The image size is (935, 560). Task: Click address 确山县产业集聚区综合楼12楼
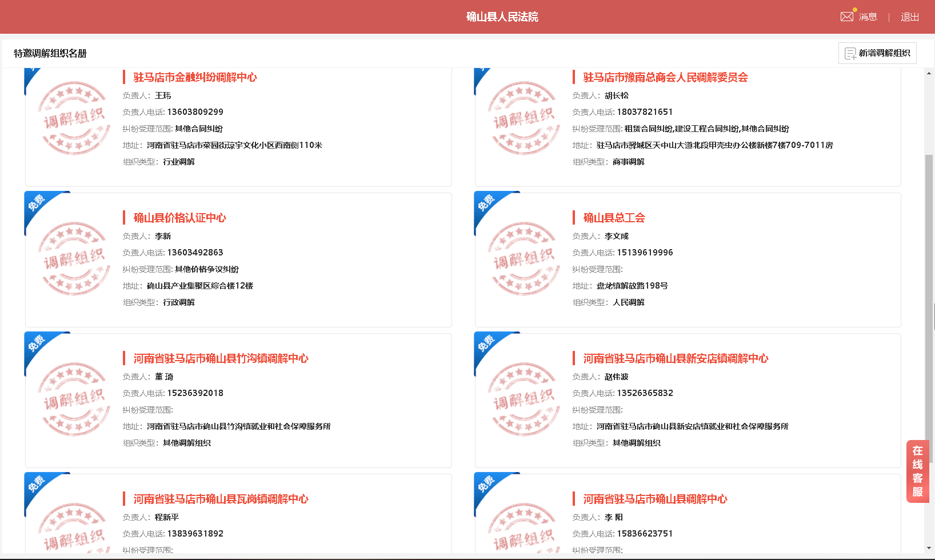[x=200, y=286]
